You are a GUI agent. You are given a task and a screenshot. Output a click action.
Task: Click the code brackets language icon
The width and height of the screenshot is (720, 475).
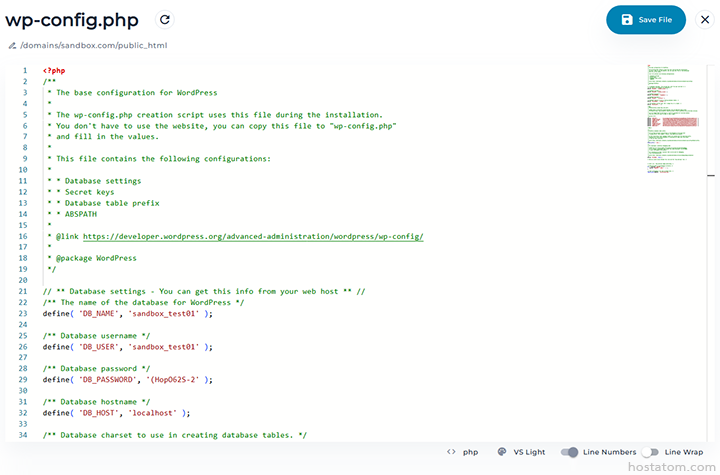(x=451, y=452)
